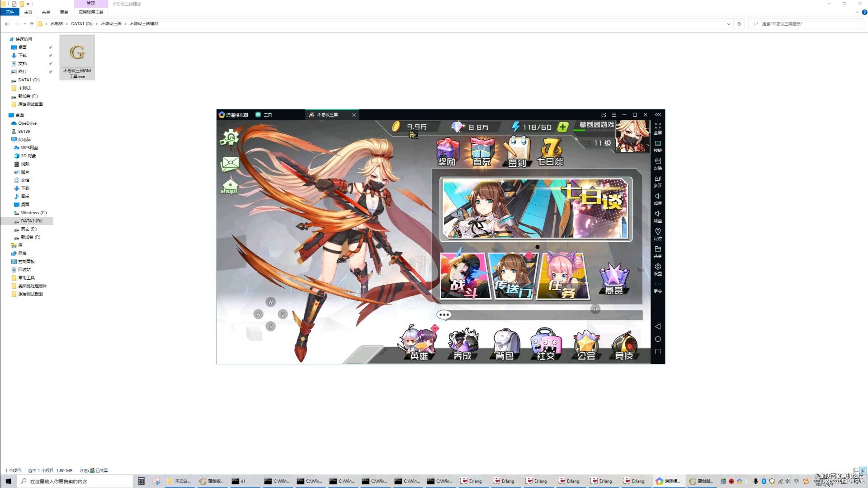Open the 竞技 arena menu
This screenshot has width=868, height=488.
coord(625,345)
